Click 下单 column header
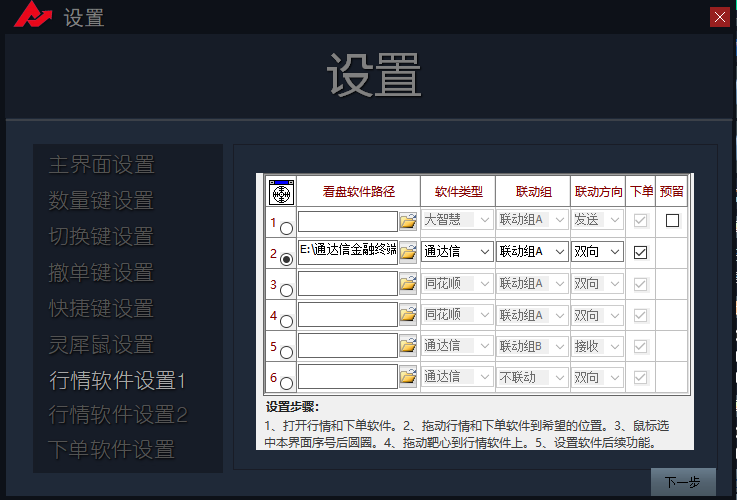 coord(641,191)
